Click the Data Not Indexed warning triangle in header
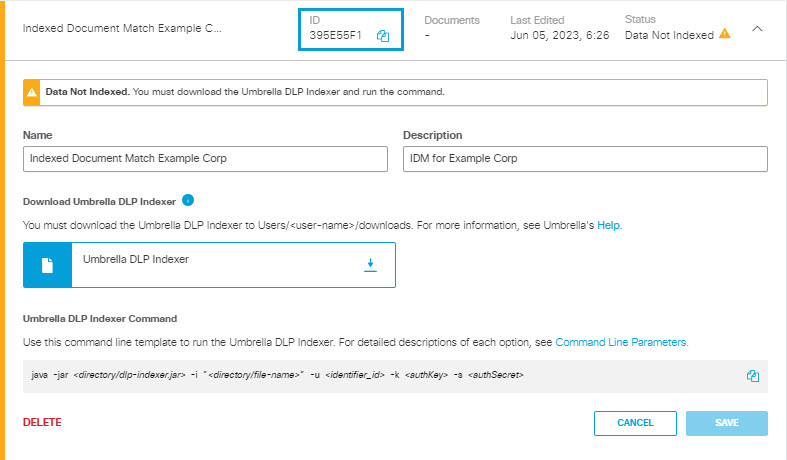Image resolution: width=787 pixels, height=460 pixels. (x=725, y=34)
